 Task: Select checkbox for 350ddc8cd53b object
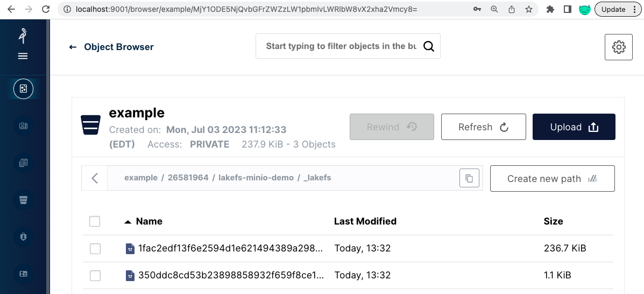pos(95,276)
